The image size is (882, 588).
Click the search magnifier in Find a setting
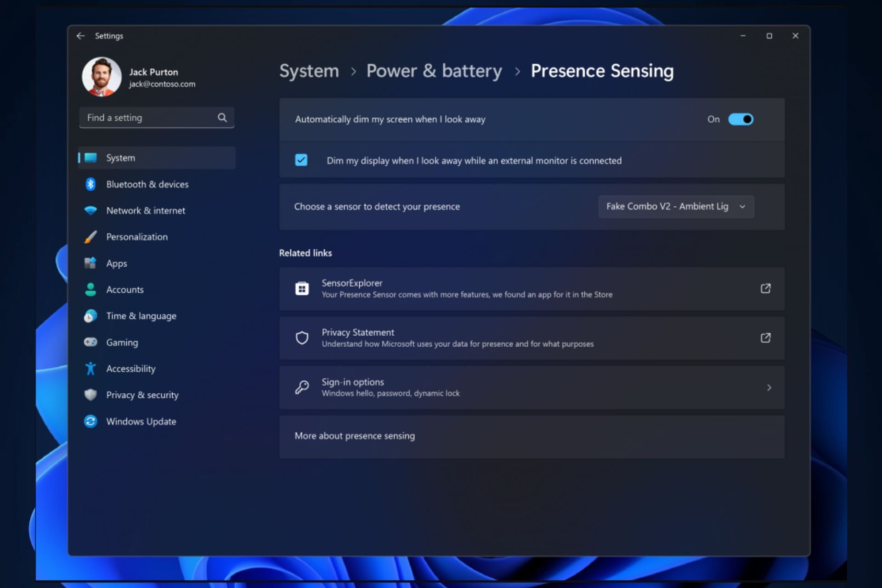point(222,118)
